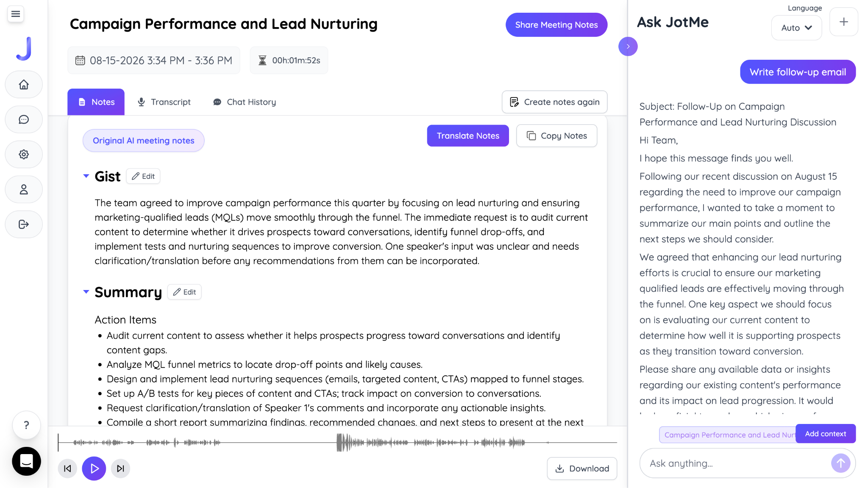Copy Notes to clipboard
The height and width of the screenshot is (488, 868).
(556, 136)
